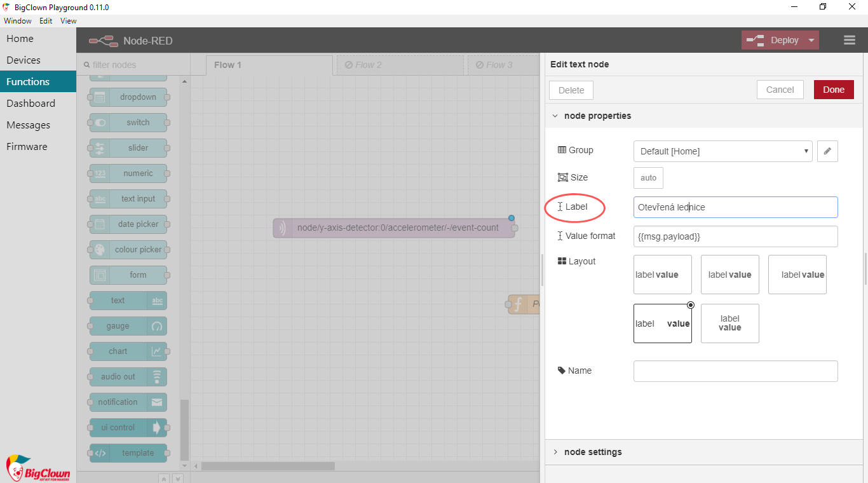Select the slider node in palette
The height and width of the screenshot is (483, 868).
tap(128, 148)
